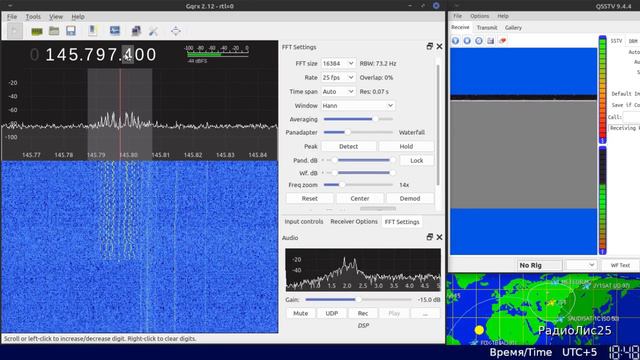The image size is (640, 360).
Task: Save the received QSSTV image
Action: 491,41
